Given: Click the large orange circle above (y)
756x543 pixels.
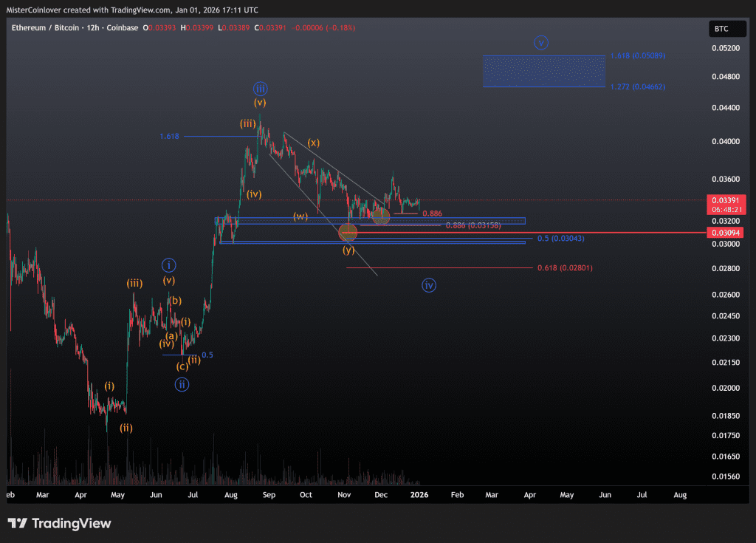Looking at the screenshot, I should pos(348,233).
